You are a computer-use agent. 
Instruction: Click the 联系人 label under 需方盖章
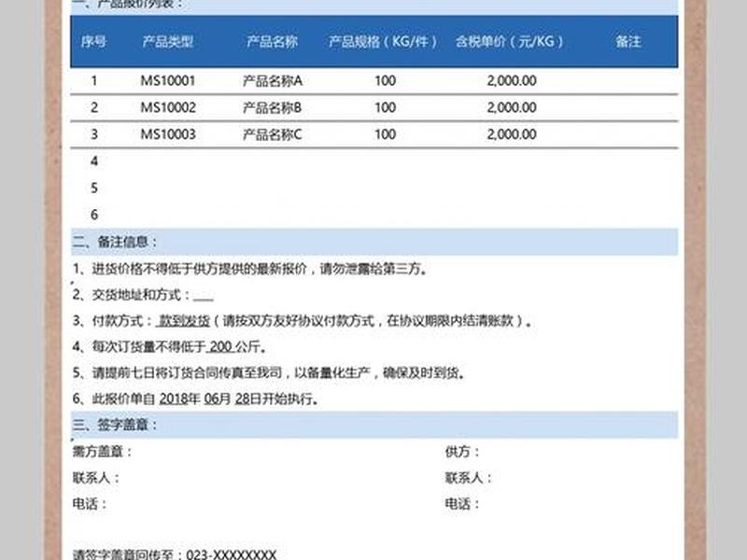coord(96,478)
